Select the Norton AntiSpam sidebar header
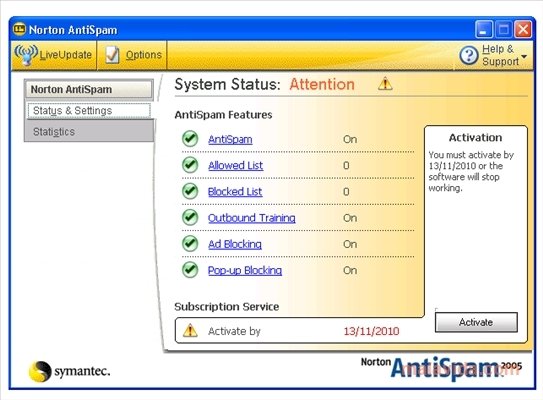543x400 pixels. click(89, 89)
